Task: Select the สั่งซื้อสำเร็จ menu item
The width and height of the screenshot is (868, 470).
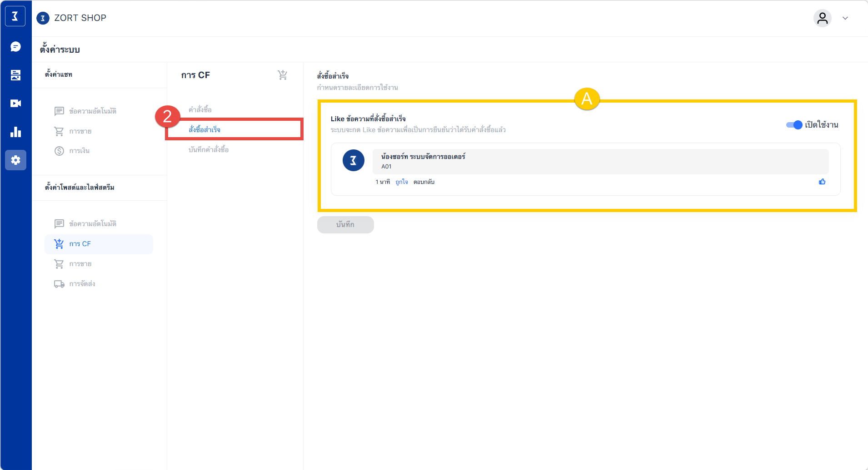Action: [x=205, y=130]
